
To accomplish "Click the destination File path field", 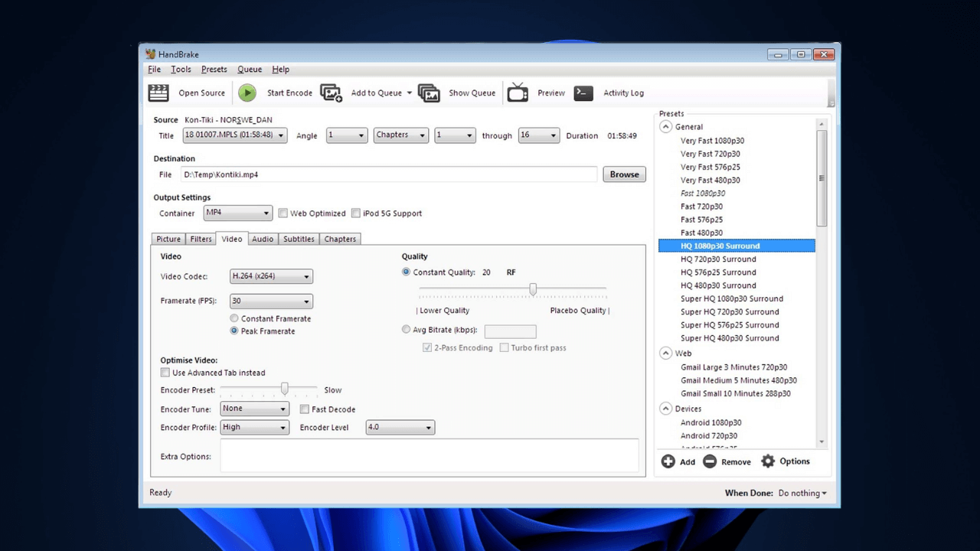I will 388,174.
